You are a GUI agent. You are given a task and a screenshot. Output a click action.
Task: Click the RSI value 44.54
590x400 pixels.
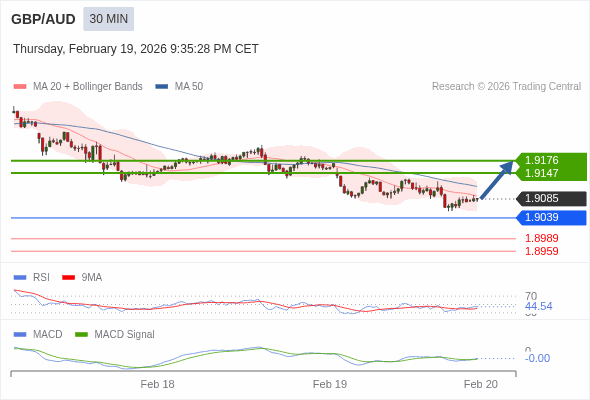[539, 306]
